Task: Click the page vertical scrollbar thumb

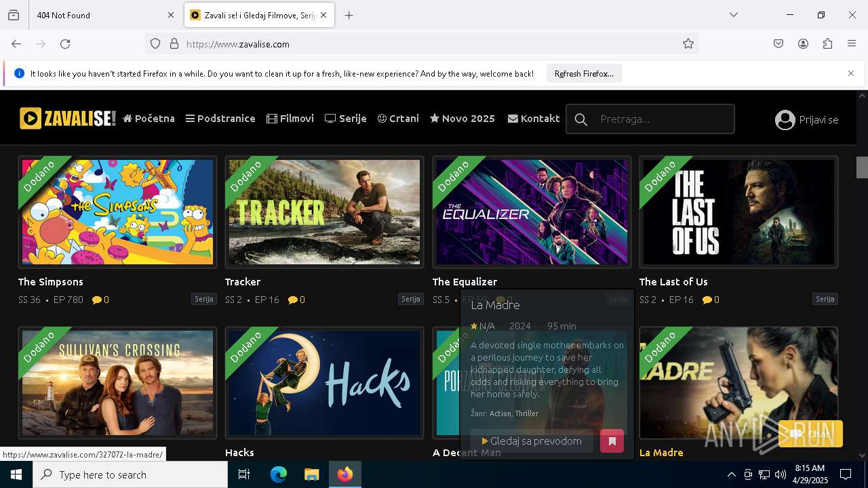Action: click(862, 167)
